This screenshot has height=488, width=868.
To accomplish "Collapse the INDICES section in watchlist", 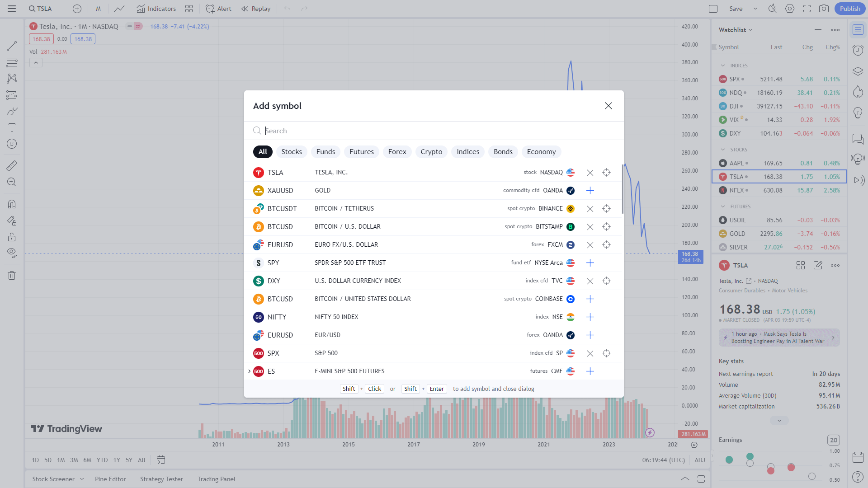I will pyautogui.click(x=723, y=66).
